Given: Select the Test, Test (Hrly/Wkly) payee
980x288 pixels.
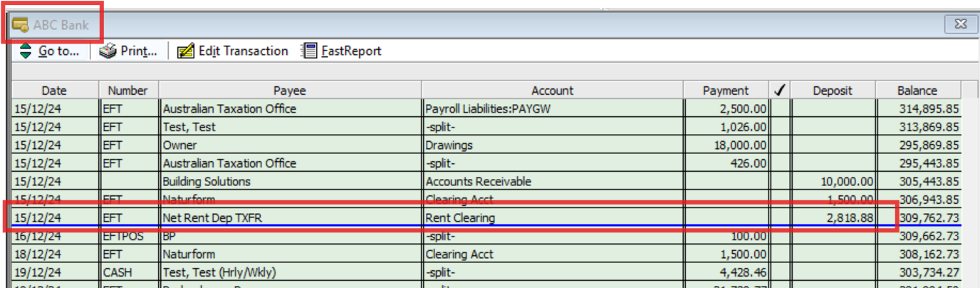Looking at the screenshot, I should click(291, 272).
